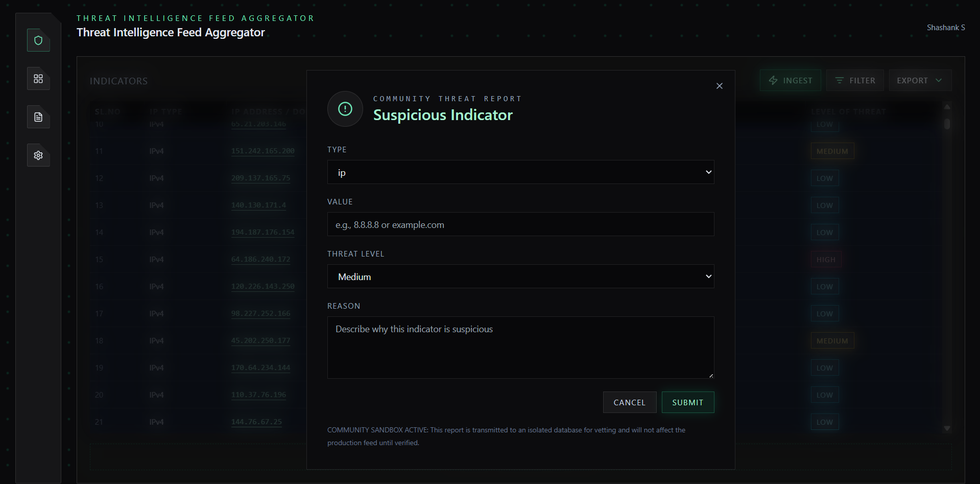Open IP address 45.202.250.177
The width and height of the screenshot is (980, 484).
(x=260, y=341)
